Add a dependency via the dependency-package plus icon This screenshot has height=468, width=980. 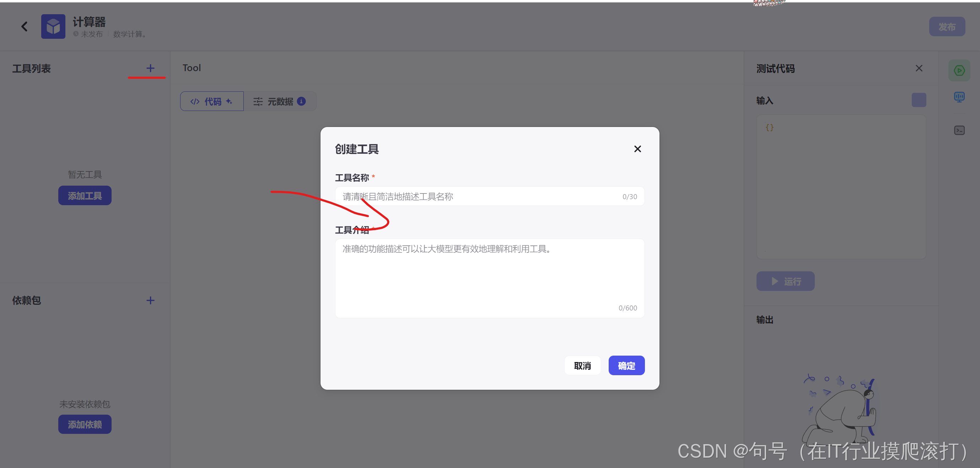pos(150,301)
